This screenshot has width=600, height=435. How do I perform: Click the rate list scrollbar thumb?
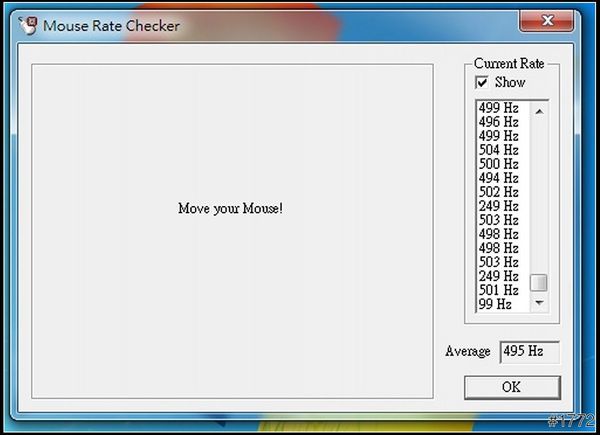539,283
